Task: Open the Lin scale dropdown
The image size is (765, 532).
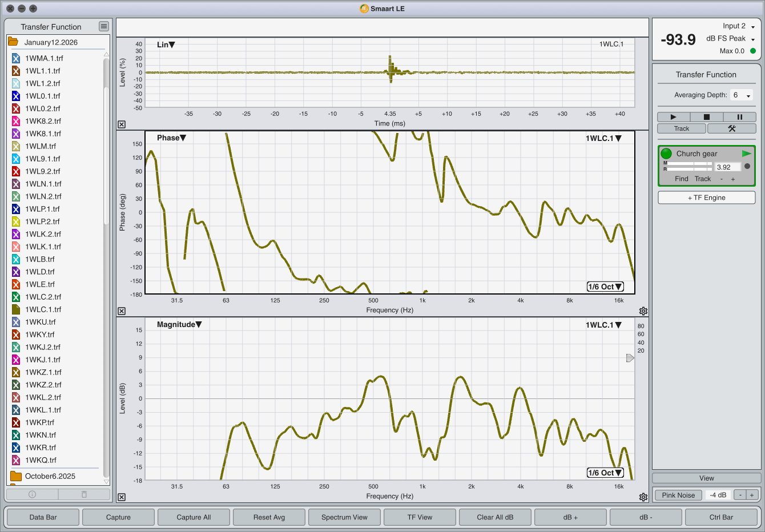Action: [x=166, y=45]
